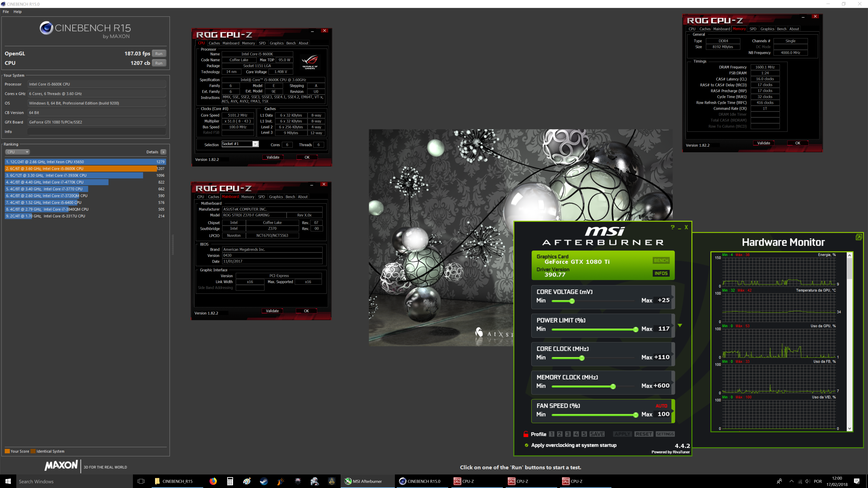This screenshot has width=868, height=488.
Task: Expand the power limit priority arrow
Action: [x=680, y=325]
